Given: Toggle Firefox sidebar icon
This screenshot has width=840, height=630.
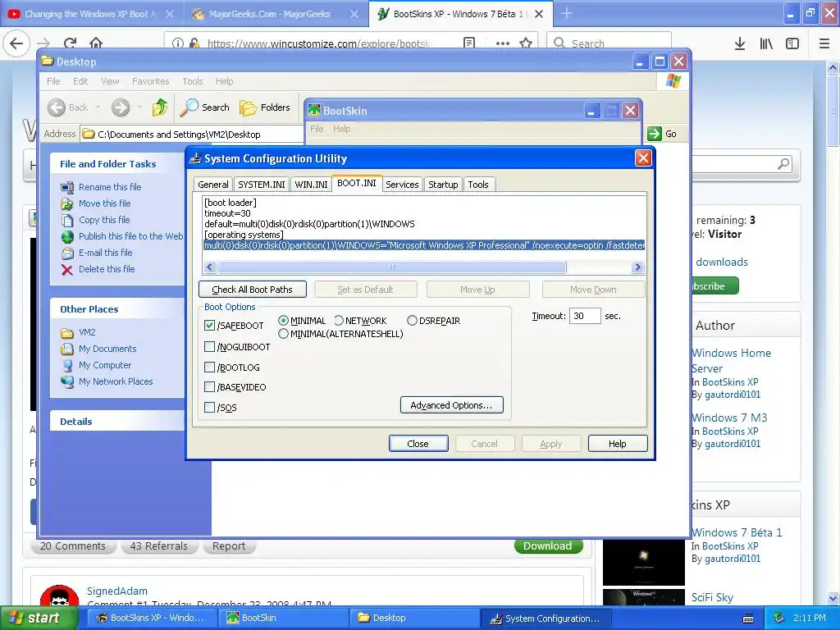Looking at the screenshot, I should point(792,43).
